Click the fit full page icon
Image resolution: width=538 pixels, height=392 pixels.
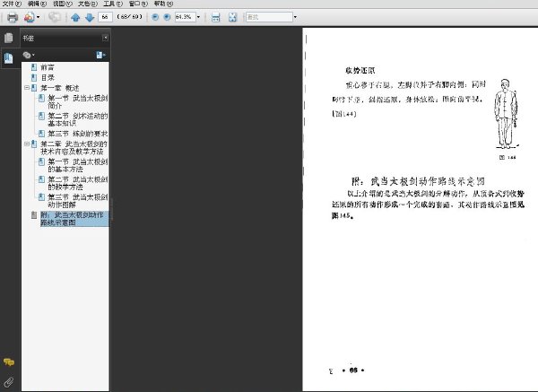pyautogui.click(x=232, y=17)
